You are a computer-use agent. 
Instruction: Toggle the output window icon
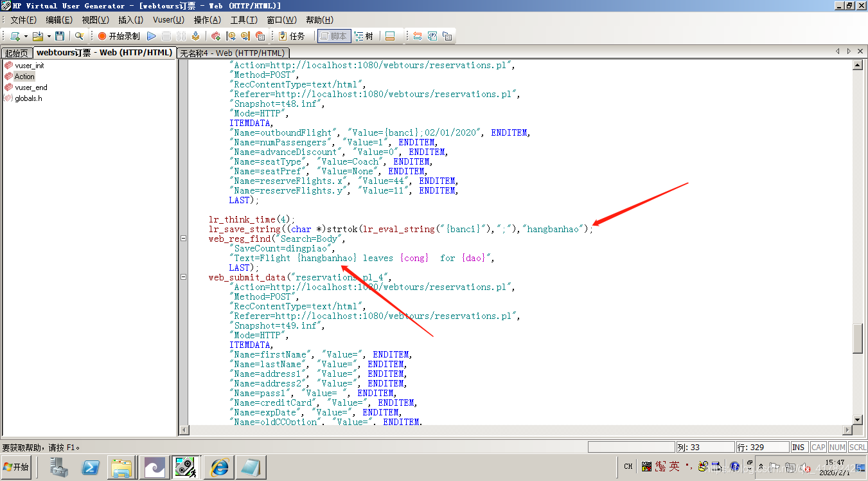point(389,36)
